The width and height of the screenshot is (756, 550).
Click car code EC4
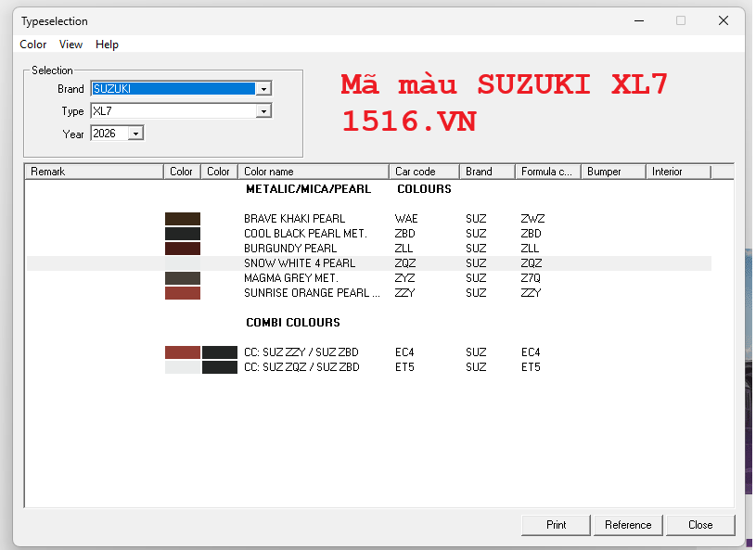404,352
